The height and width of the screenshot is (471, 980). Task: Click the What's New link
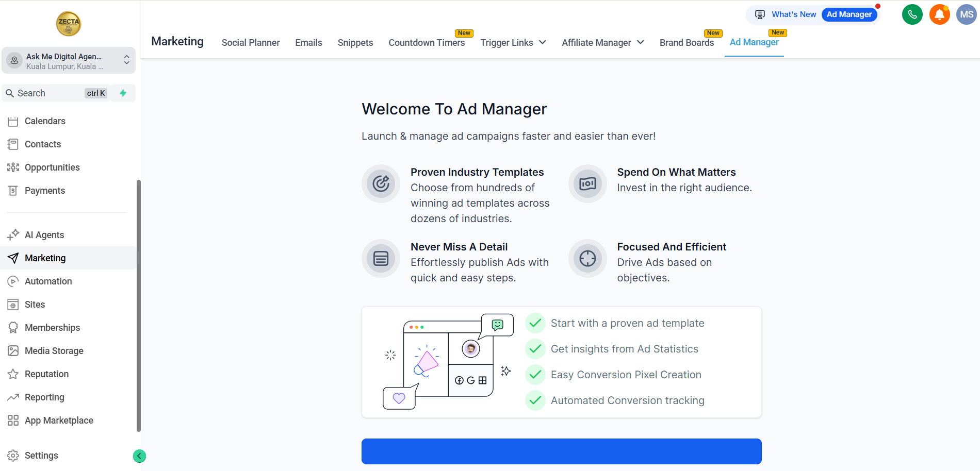pos(793,14)
